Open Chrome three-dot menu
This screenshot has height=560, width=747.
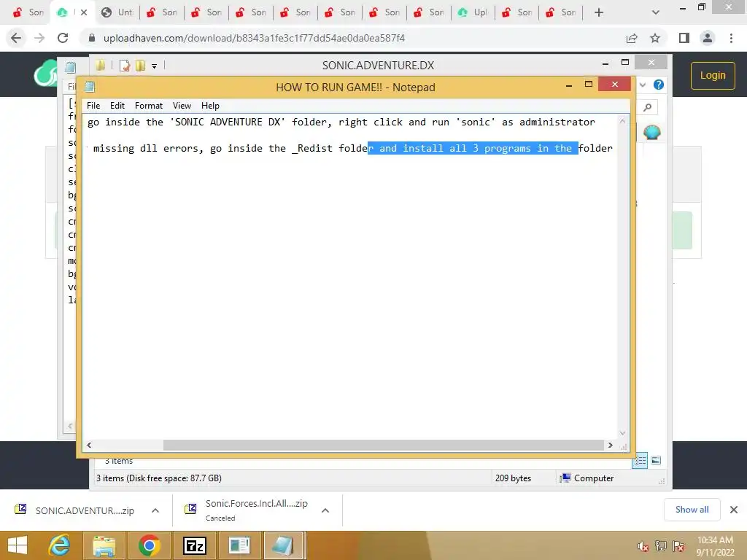(x=731, y=38)
